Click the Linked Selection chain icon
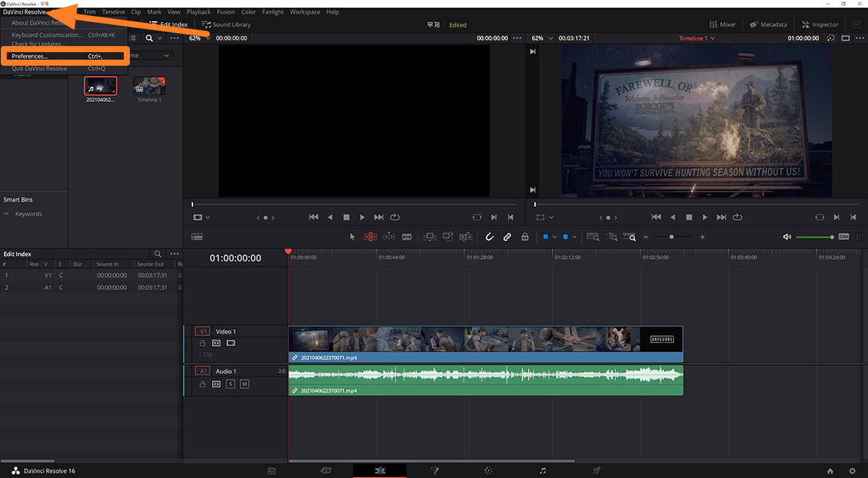Viewport: 868px width, 478px height. [x=507, y=237]
